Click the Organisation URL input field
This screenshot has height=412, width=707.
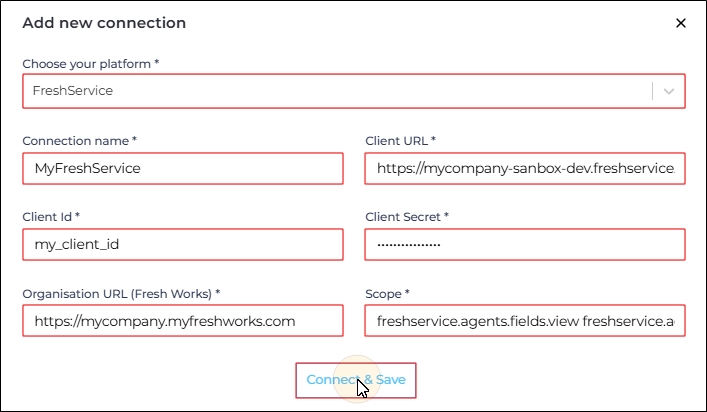click(182, 321)
